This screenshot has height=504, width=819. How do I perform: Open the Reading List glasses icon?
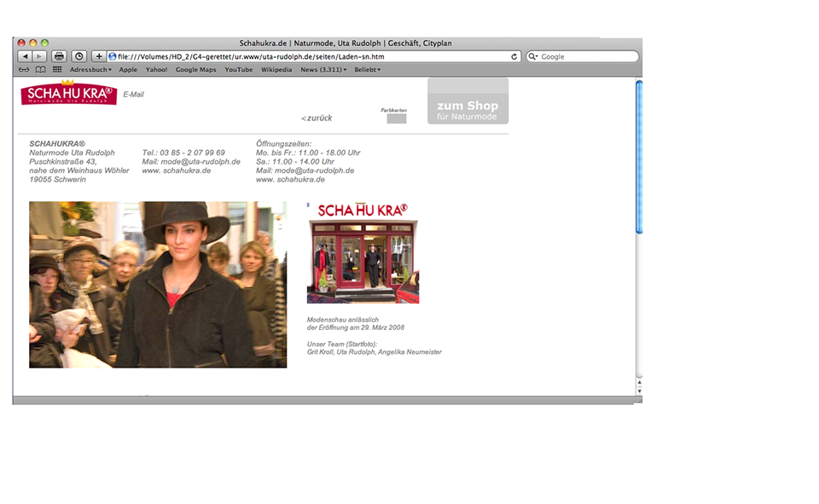click(x=24, y=70)
